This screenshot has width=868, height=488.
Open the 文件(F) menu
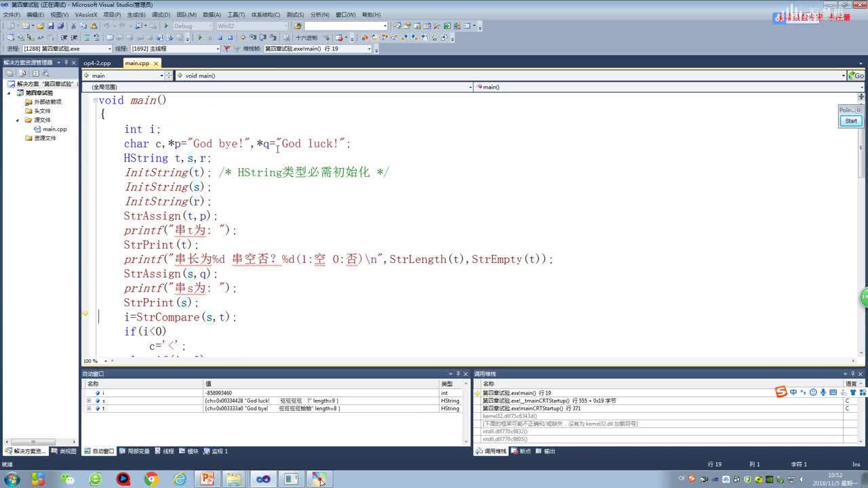pyautogui.click(x=12, y=14)
